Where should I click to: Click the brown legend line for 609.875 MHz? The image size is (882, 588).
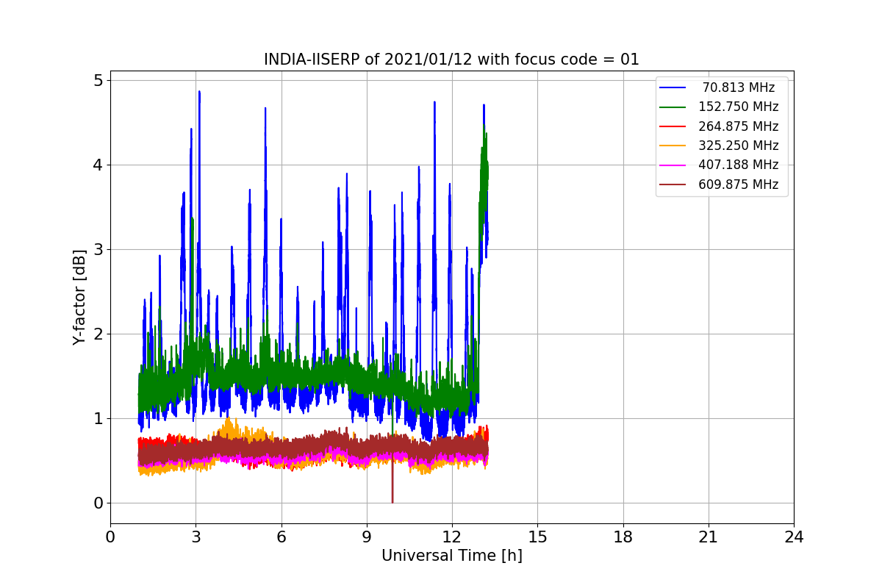coord(673,184)
